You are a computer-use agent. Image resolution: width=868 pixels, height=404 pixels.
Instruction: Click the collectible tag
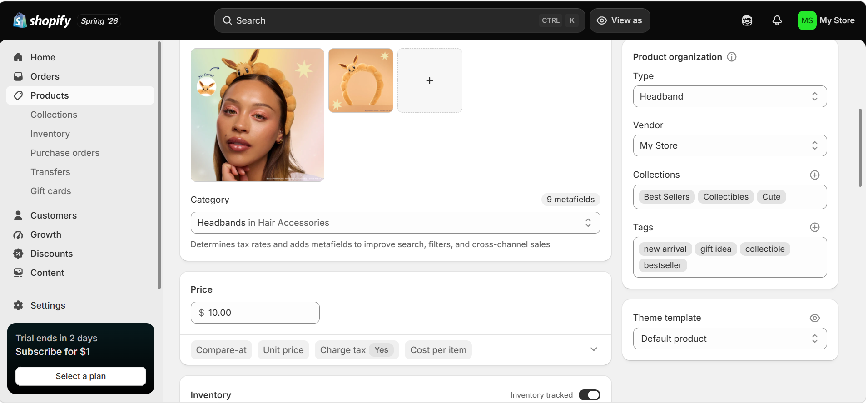click(x=765, y=249)
